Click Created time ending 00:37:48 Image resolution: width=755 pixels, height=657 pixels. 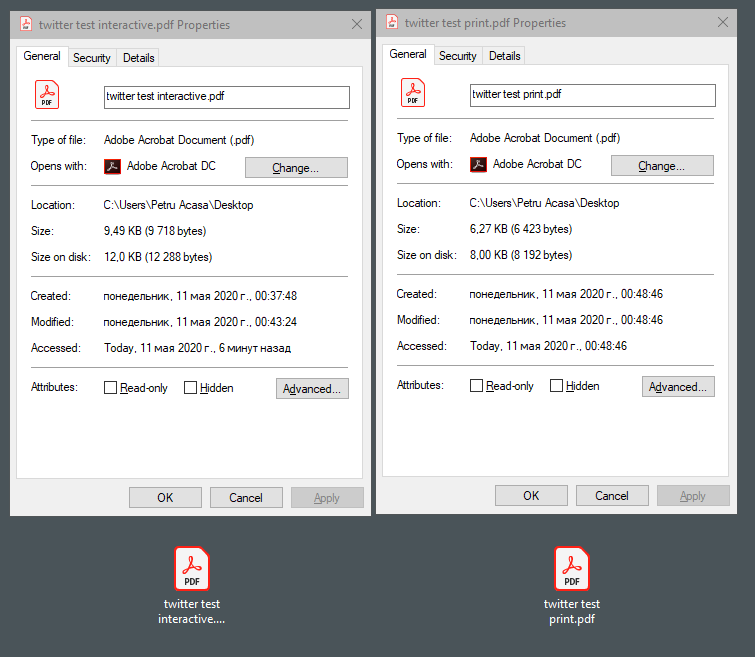[200, 296]
